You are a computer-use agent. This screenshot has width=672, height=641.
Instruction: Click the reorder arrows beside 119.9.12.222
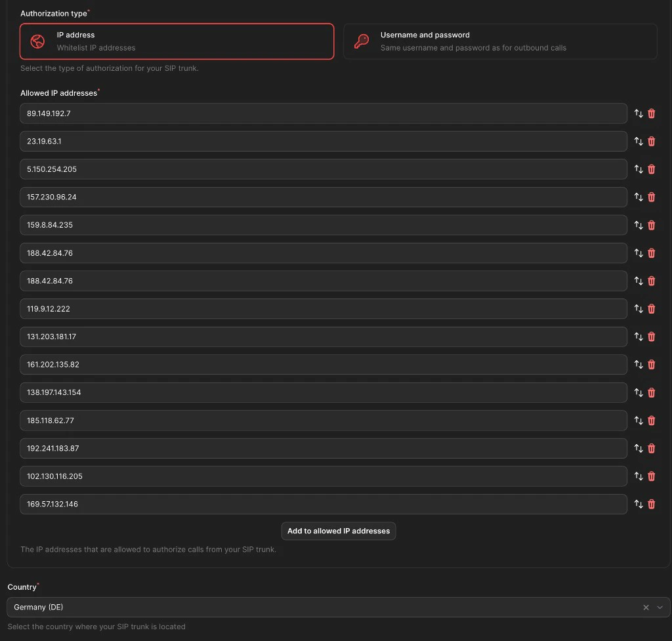click(638, 308)
